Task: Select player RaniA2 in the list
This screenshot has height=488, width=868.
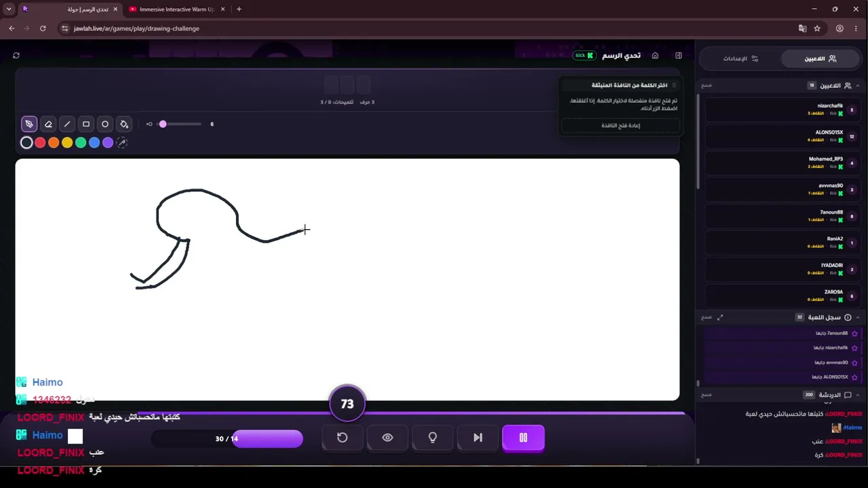Action: pyautogui.click(x=783, y=243)
